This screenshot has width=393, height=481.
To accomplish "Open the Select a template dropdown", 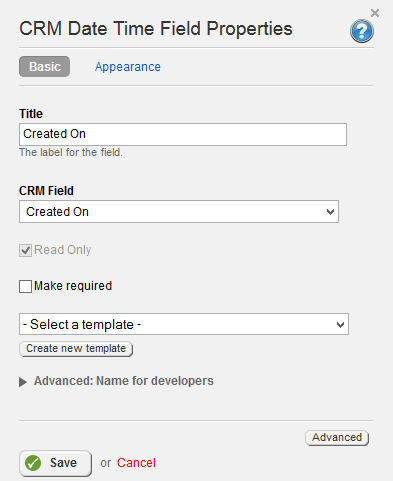I will click(184, 324).
